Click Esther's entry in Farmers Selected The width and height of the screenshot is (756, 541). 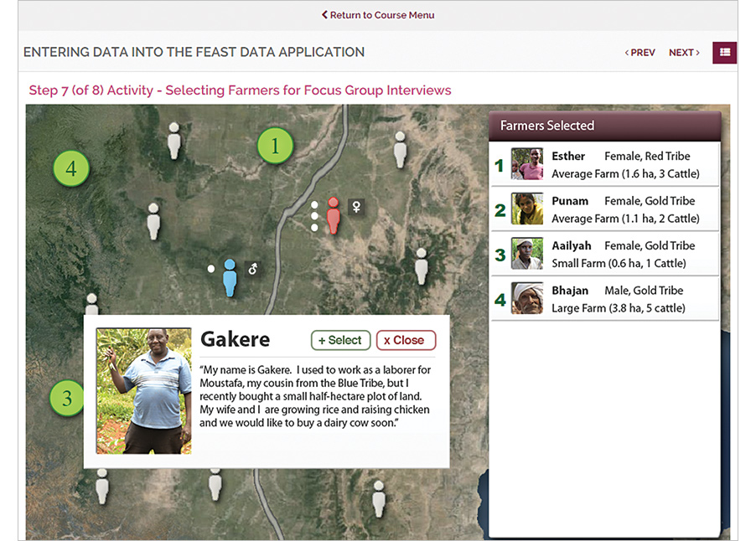tap(603, 164)
